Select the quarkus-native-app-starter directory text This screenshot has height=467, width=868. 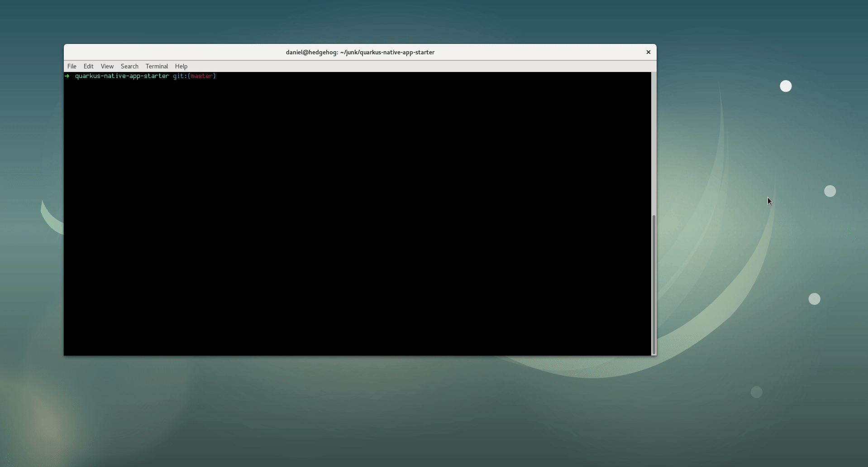[x=122, y=76]
